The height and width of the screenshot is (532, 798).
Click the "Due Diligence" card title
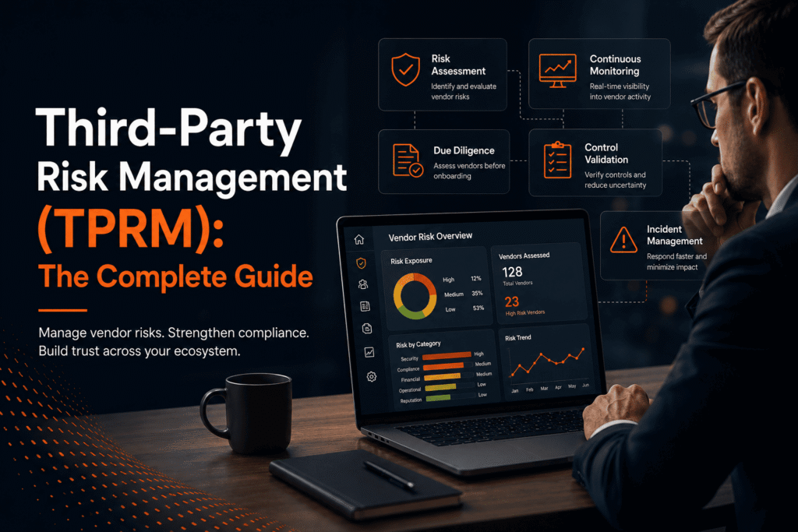[464, 150]
